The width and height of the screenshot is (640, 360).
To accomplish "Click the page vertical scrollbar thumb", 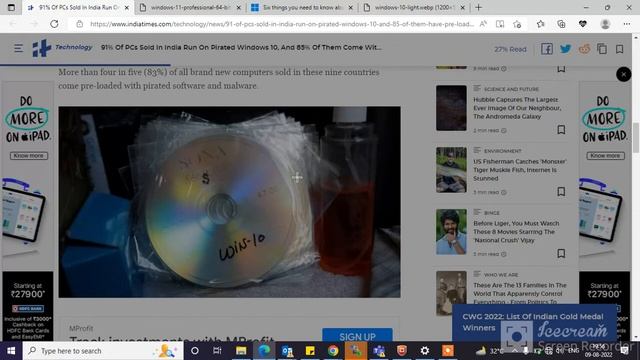I will pos(636,138).
